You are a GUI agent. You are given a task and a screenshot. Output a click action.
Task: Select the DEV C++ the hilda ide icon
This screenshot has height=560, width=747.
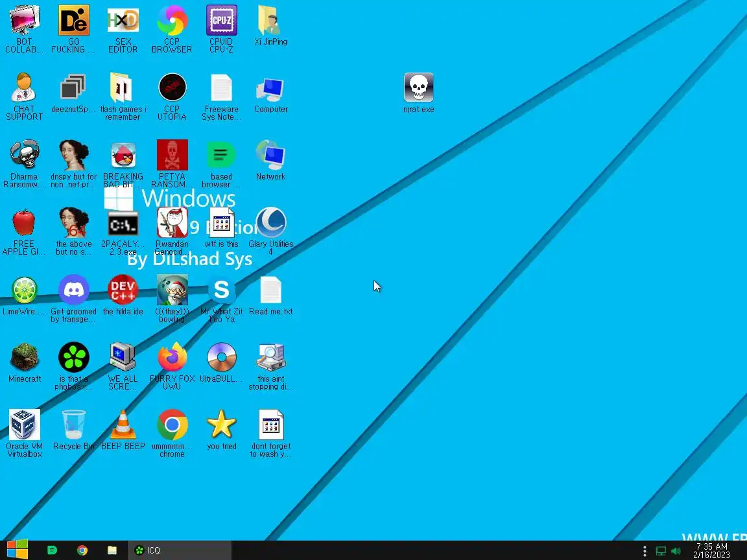[123, 290]
